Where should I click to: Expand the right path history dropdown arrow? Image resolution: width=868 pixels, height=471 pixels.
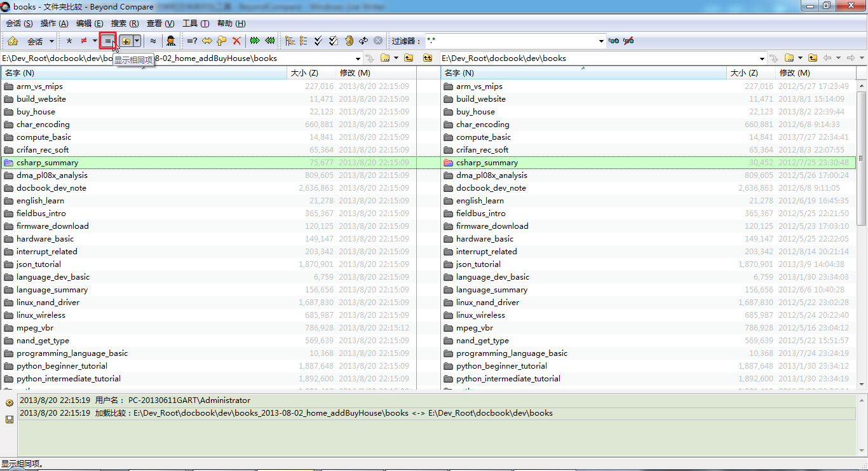762,58
